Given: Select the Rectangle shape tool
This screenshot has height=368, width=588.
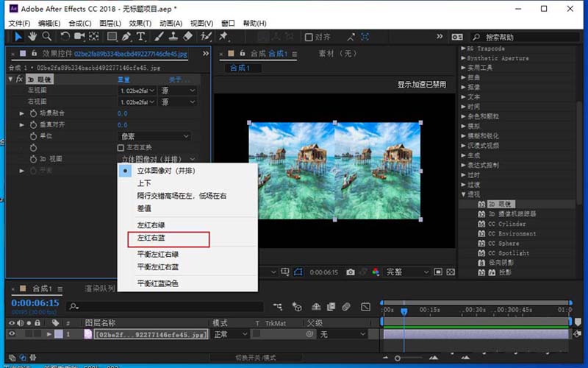Looking at the screenshot, I should tap(112, 36).
